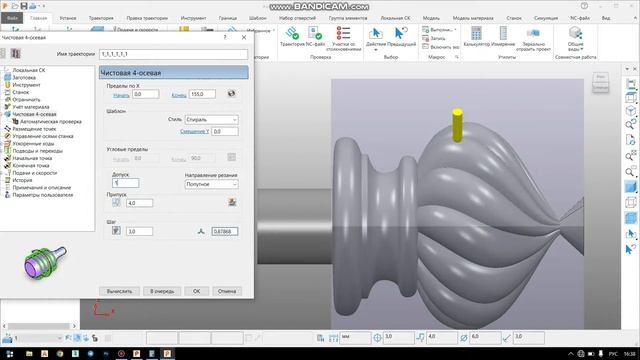640x360 pixels.
Task: Open the toolpath verification (Траектория) check icon
Action: pyautogui.click(x=292, y=33)
